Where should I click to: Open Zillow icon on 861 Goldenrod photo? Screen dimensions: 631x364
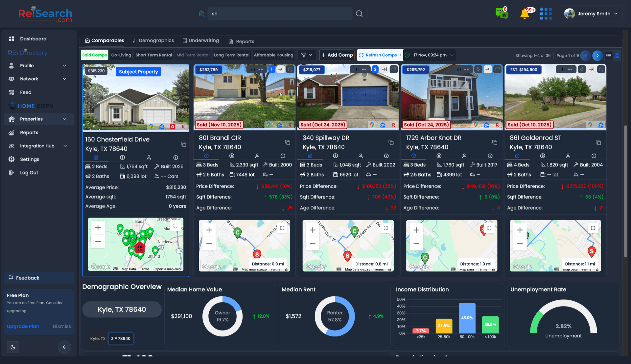[600, 125]
